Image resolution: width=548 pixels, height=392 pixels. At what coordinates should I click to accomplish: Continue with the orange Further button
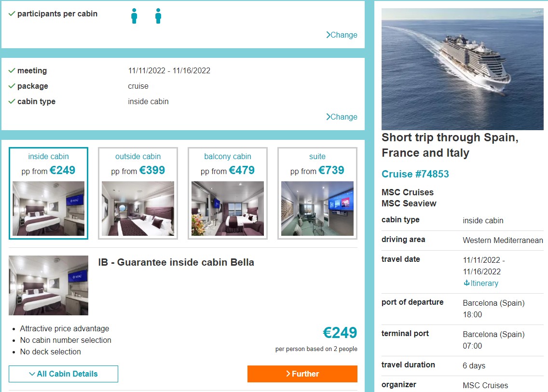302,374
